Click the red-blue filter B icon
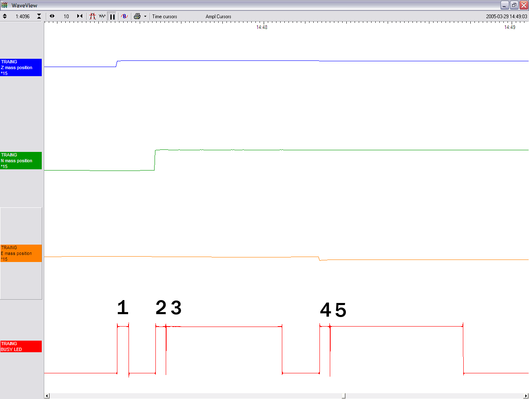 [124, 16]
